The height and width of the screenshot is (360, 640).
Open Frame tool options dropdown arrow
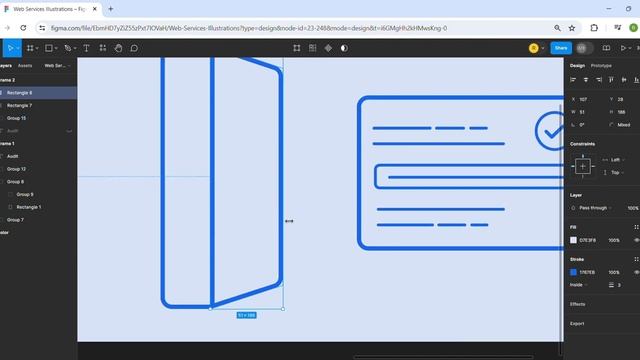(x=37, y=49)
